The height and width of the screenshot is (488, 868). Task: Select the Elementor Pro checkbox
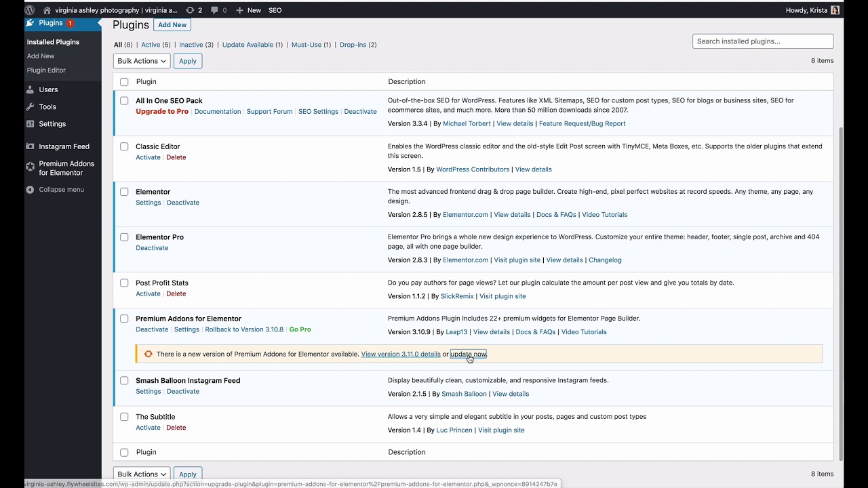point(124,237)
